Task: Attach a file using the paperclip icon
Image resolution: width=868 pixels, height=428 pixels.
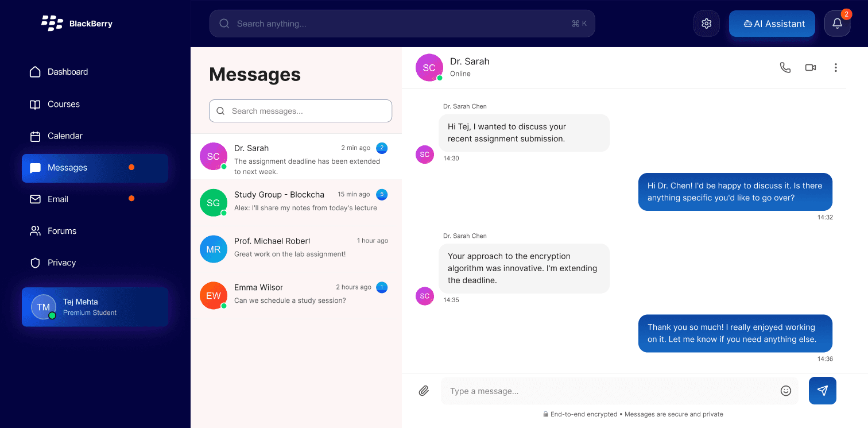Action: [424, 391]
